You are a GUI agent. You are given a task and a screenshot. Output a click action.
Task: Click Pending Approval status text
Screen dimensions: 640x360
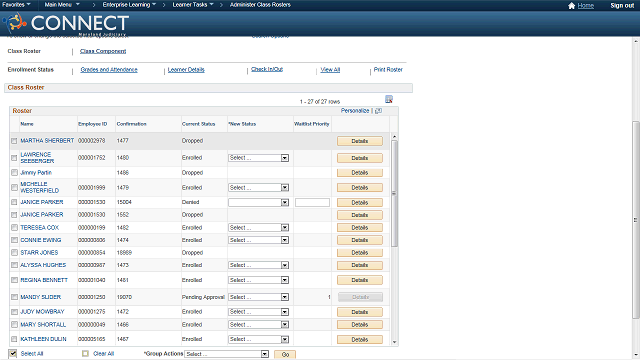click(x=203, y=297)
